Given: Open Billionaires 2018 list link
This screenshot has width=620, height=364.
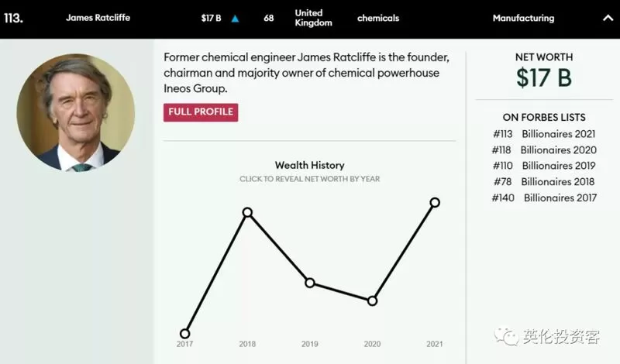Looking at the screenshot, I should (557, 182).
